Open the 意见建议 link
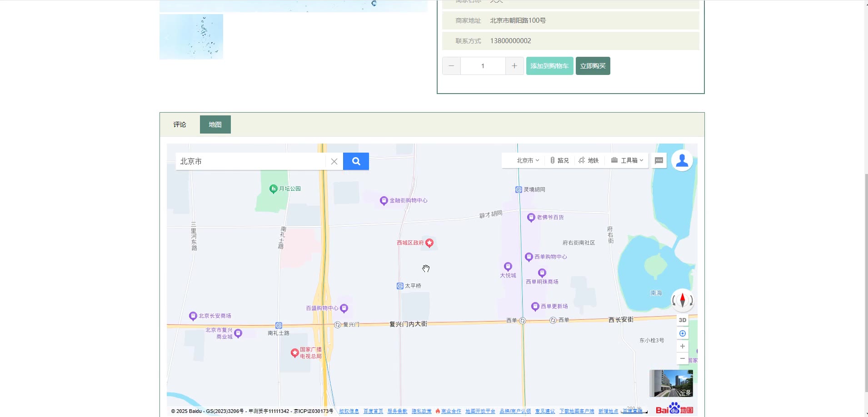Screen dimensions: 868x417 (545, 412)
